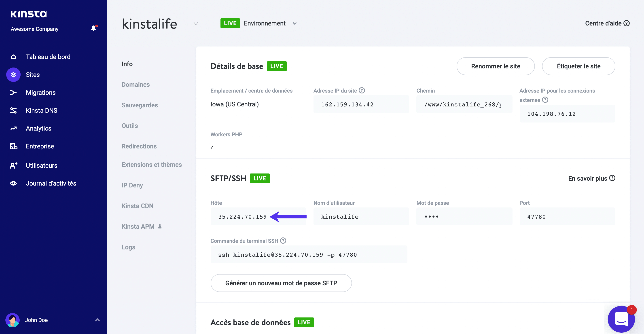Collapse the John Doe user menu
644x334 pixels.
coord(97,320)
